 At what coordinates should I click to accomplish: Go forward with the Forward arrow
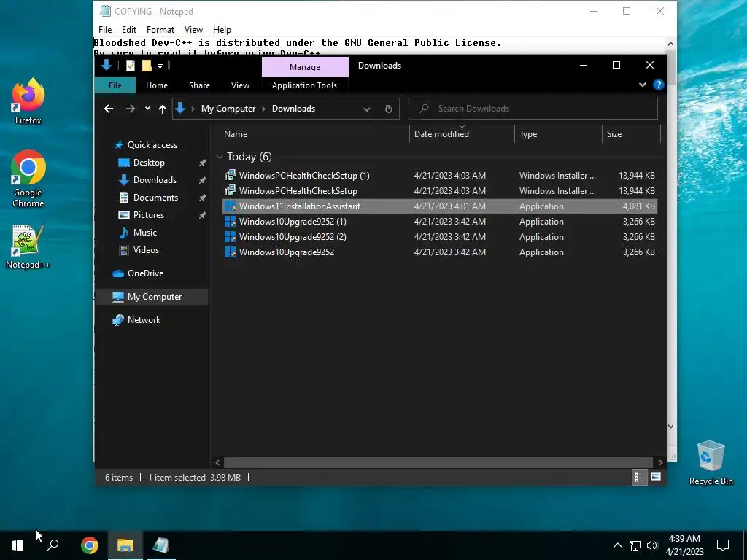(130, 109)
